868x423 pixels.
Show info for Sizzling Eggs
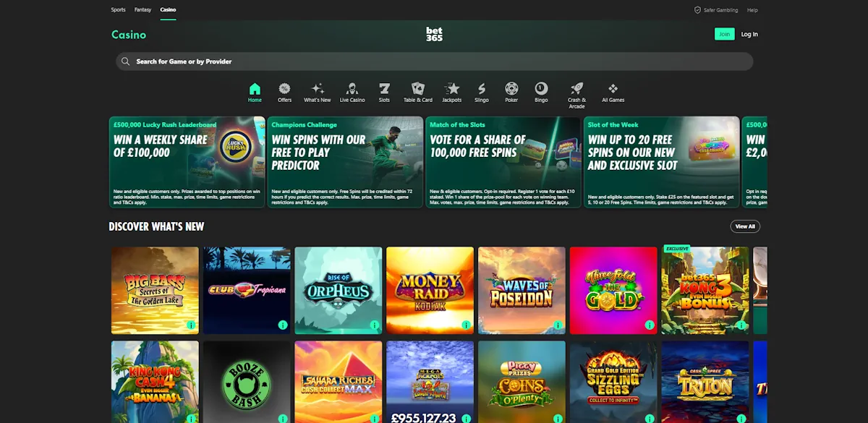(x=650, y=419)
